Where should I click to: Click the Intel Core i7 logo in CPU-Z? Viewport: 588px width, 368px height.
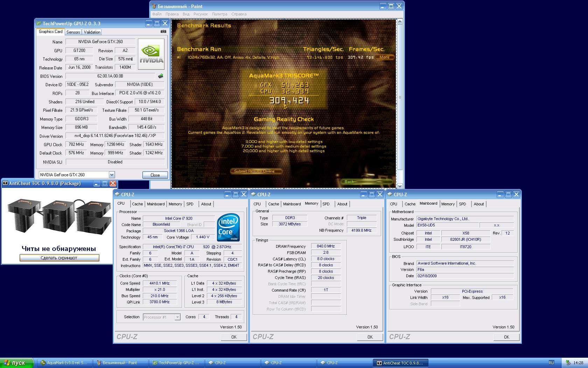[x=228, y=227]
